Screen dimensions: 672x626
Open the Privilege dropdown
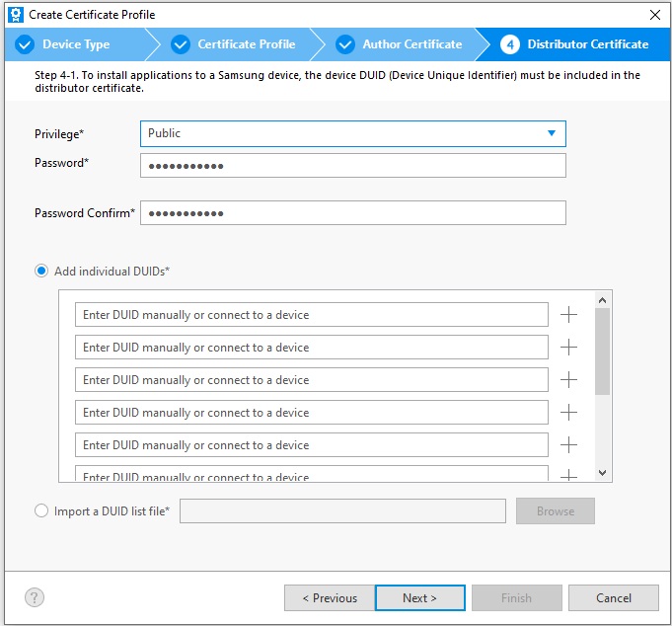coord(353,133)
